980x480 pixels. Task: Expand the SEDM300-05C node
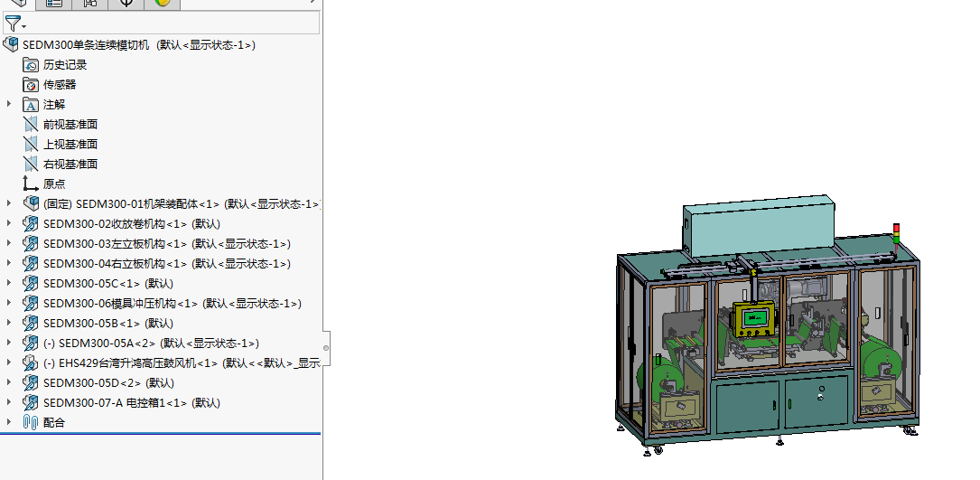pyautogui.click(x=9, y=283)
